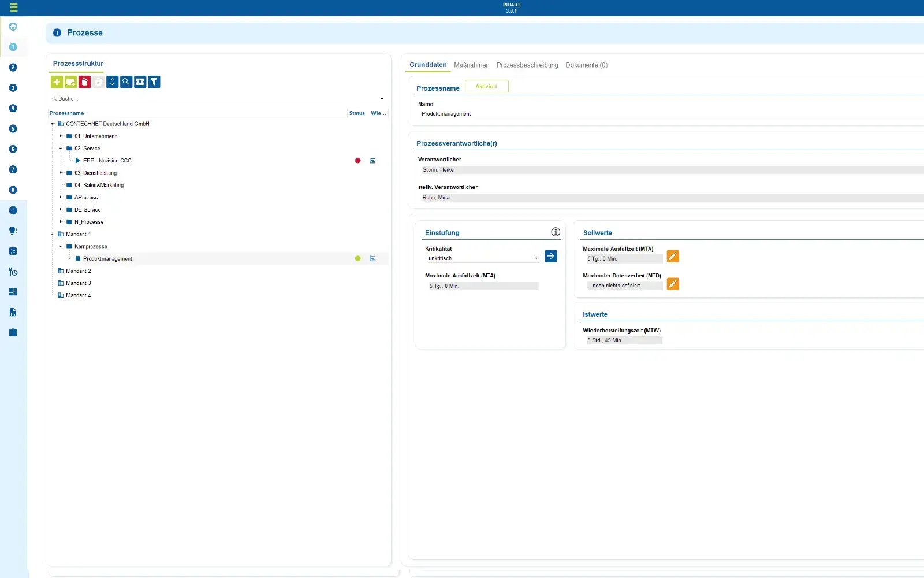Image resolution: width=924 pixels, height=578 pixels.
Task: Edit Maximale Ausfallzeit with orange pencil icon
Action: click(x=672, y=255)
